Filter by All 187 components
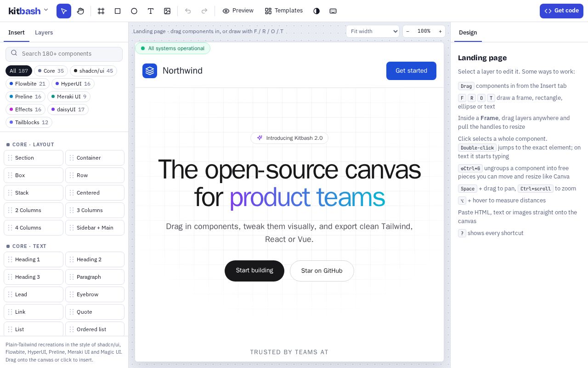 click(19, 71)
